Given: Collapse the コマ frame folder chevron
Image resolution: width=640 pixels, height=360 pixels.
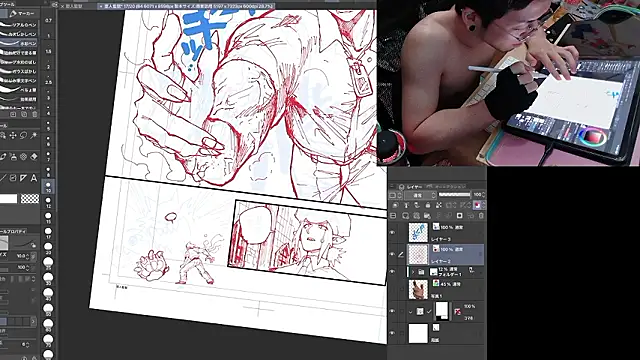Looking at the screenshot, I should (x=411, y=311).
